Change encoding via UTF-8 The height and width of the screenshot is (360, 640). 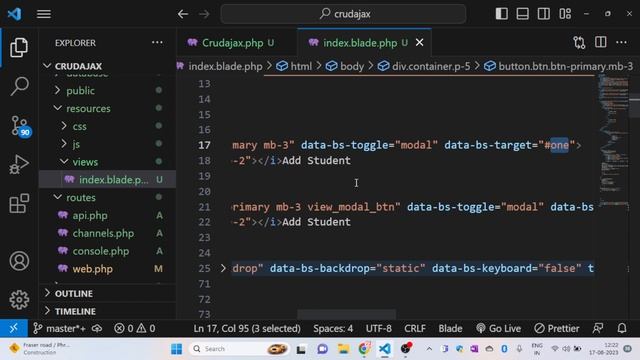(378, 328)
